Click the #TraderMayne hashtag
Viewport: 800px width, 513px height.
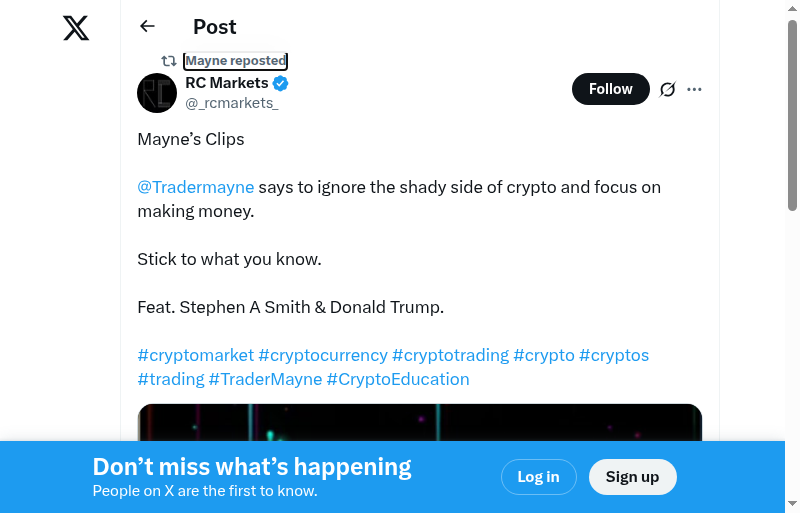pos(265,379)
